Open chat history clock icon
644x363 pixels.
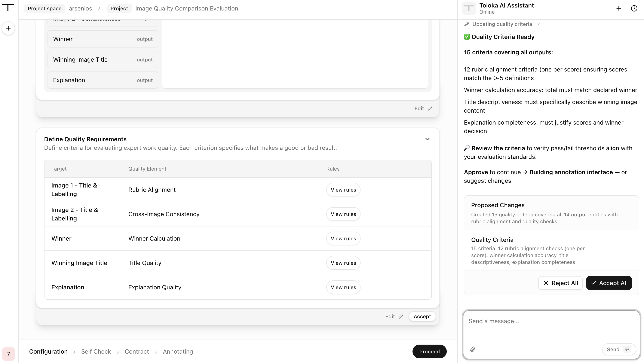634,9
